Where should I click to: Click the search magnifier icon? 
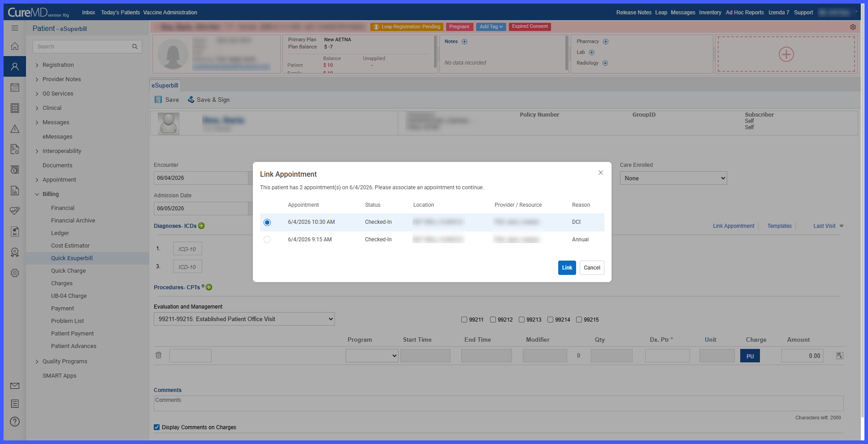click(x=135, y=47)
